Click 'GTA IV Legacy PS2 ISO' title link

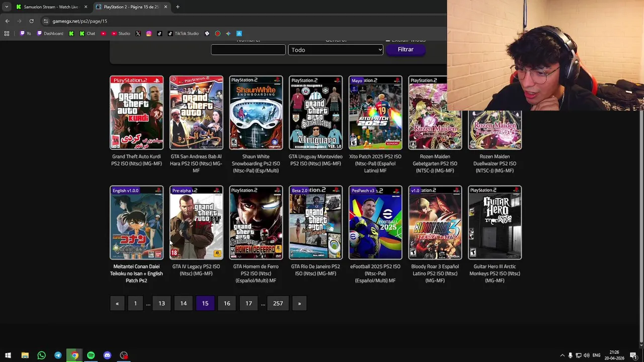(x=196, y=270)
